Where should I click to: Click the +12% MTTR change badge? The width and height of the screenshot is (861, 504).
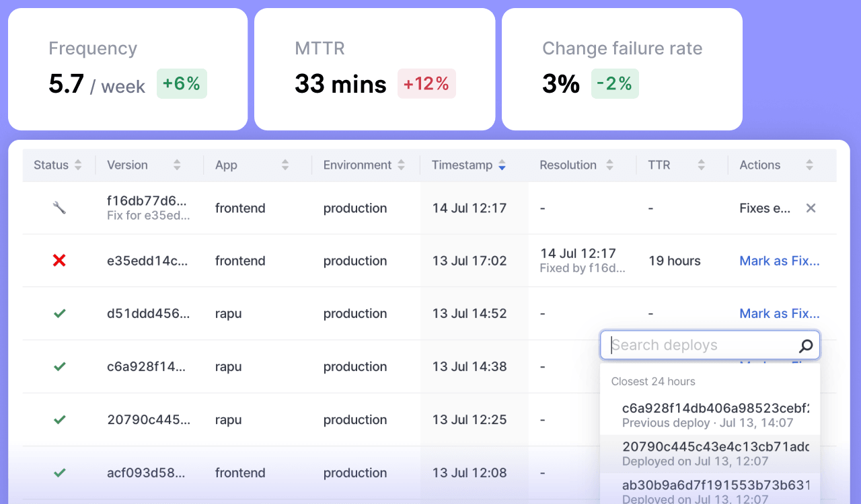[426, 84]
